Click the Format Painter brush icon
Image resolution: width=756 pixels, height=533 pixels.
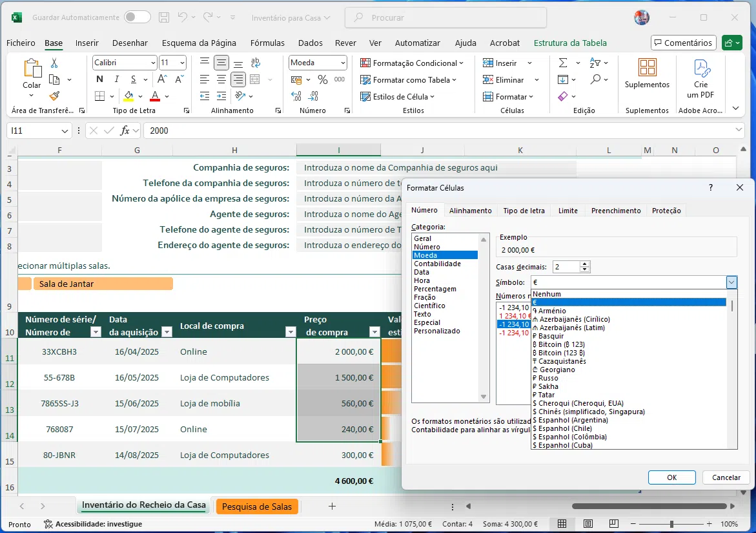[54, 96]
